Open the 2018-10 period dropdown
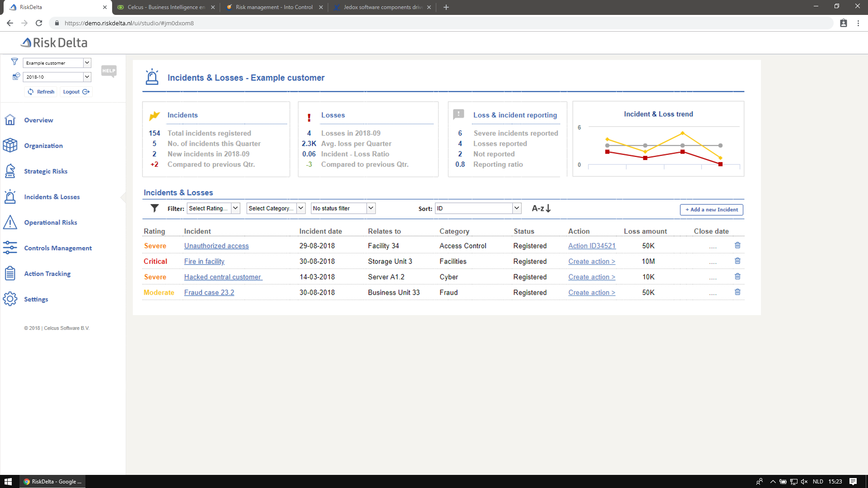Viewport: 868px width, 488px height. (57, 77)
